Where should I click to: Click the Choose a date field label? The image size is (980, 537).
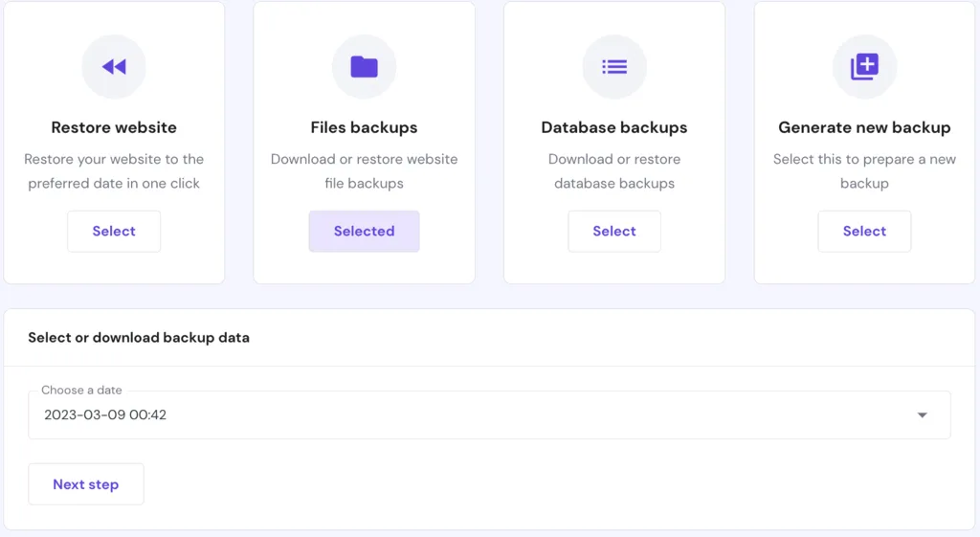pos(81,391)
